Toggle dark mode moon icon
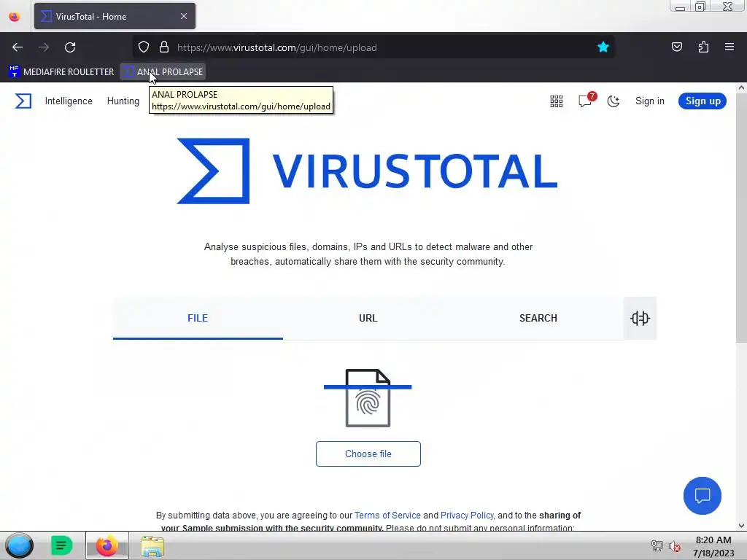This screenshot has height=560, width=747. click(x=613, y=101)
